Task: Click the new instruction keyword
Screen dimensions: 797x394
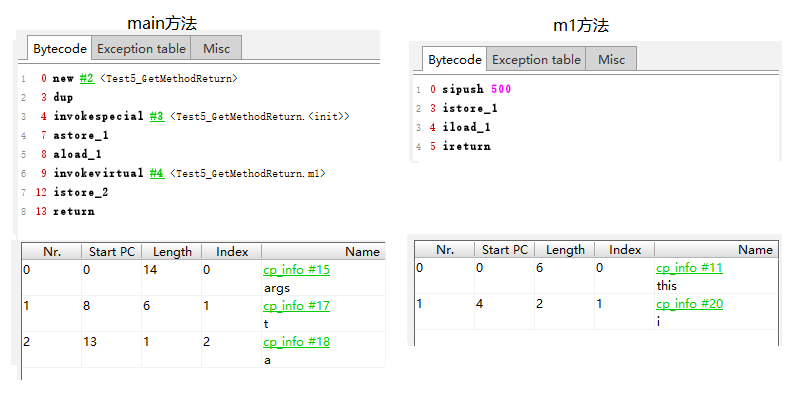Action: pyautogui.click(x=63, y=79)
